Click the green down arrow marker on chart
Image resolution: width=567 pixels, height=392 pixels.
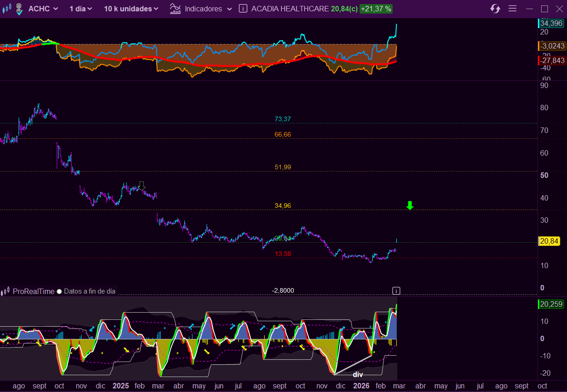(410, 206)
